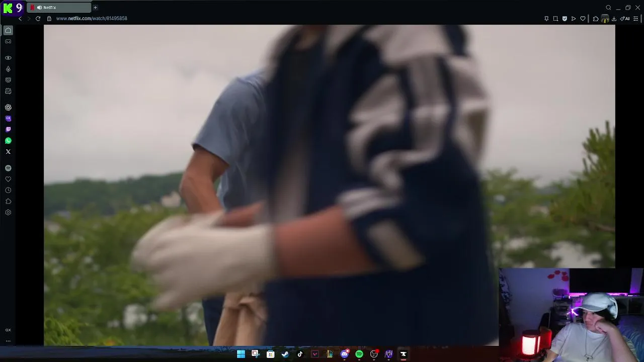Open the anvil app icon on taskbar

click(x=404, y=354)
